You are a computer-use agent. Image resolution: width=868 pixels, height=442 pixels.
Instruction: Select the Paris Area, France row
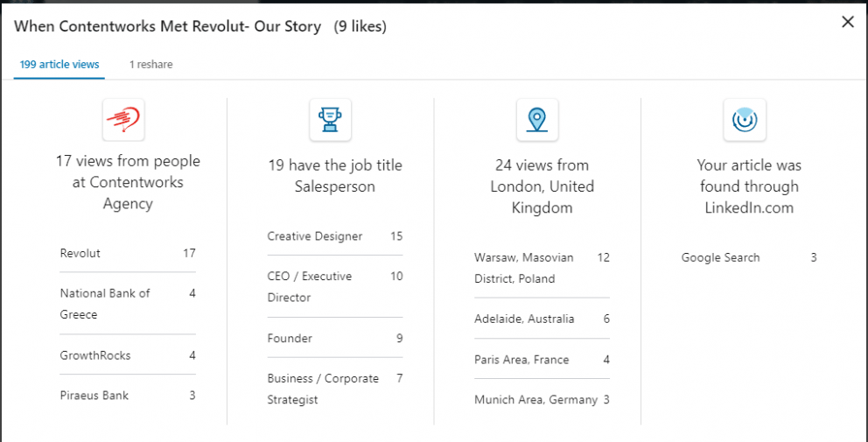542,360
